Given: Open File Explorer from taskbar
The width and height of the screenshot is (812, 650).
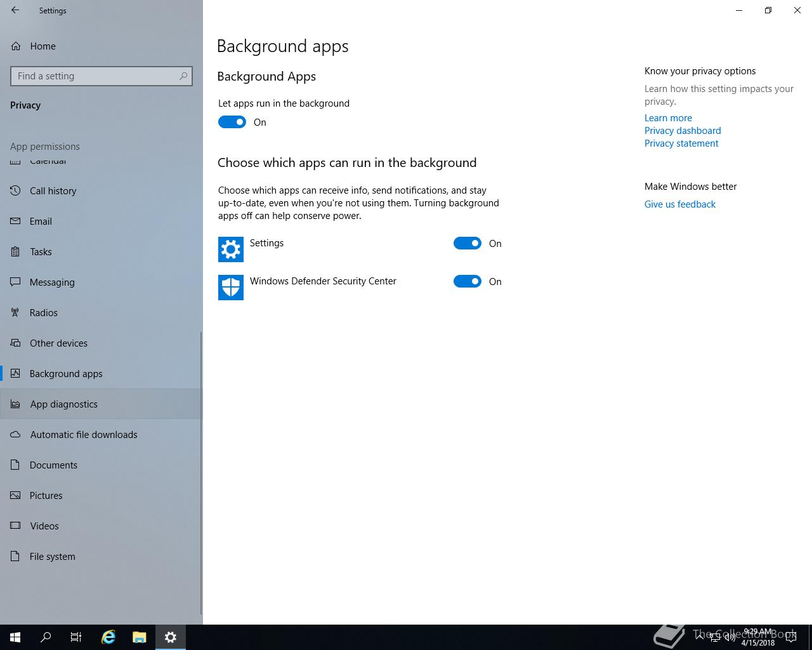Looking at the screenshot, I should click(140, 637).
